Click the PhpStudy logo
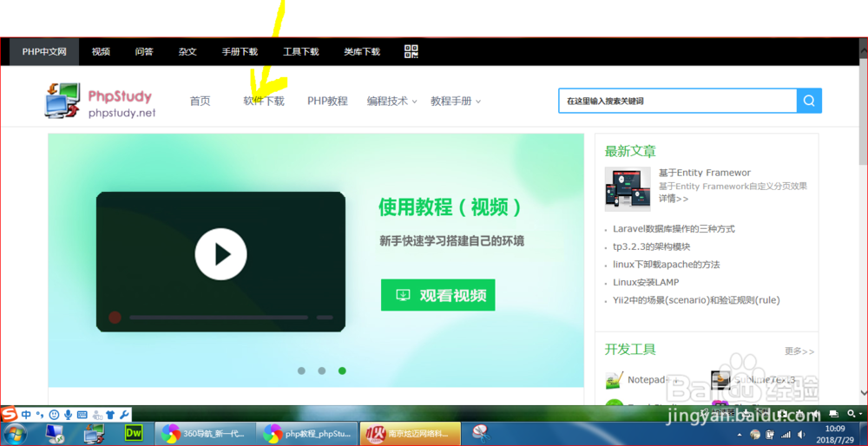This screenshot has height=446, width=868. (100, 100)
